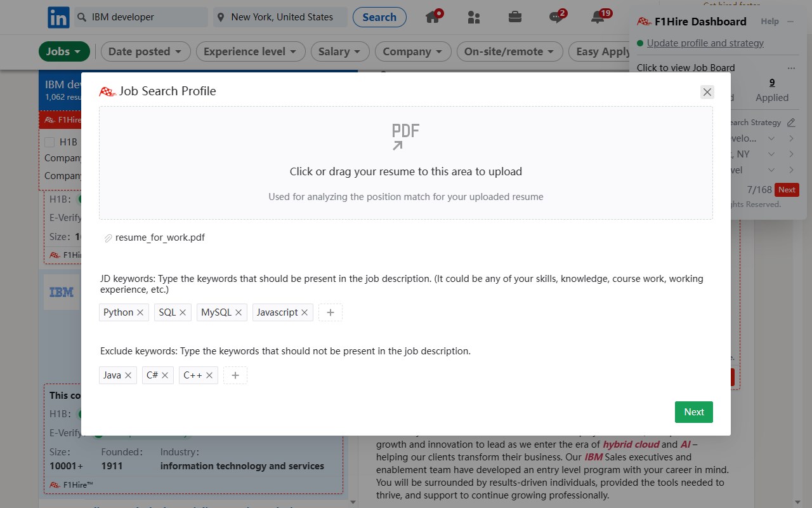Screen dimensions: 812x508
Task: Open My Network people icon
Action: (x=473, y=17)
